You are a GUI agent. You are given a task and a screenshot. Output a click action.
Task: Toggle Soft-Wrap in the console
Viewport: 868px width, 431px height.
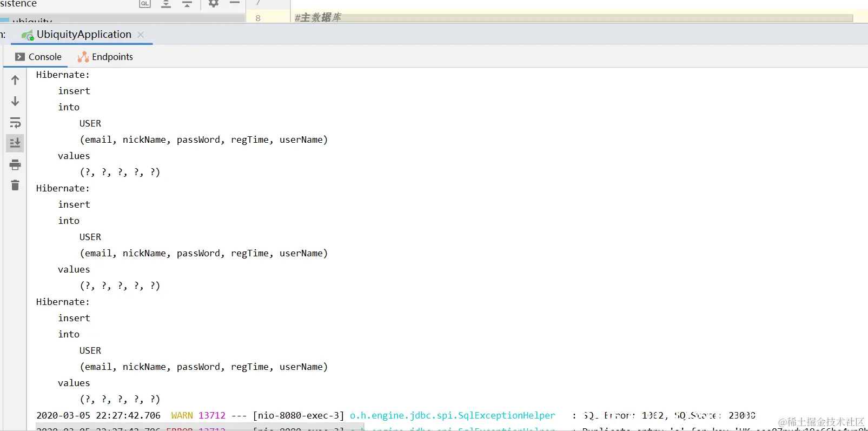click(15, 122)
